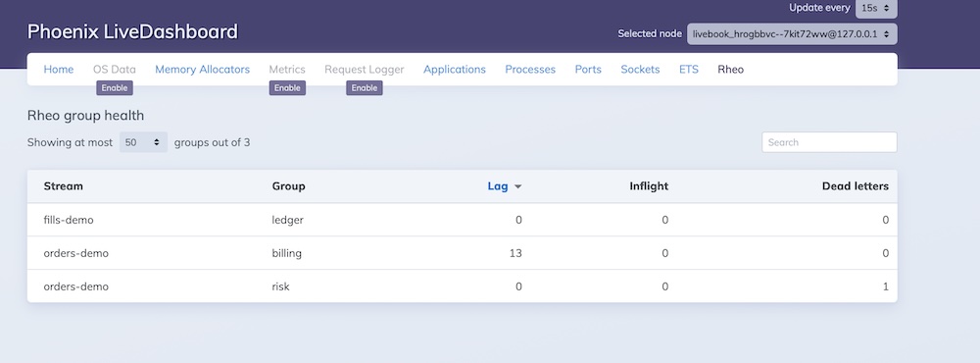Click orders-demo in the risk row

pyautogui.click(x=76, y=286)
